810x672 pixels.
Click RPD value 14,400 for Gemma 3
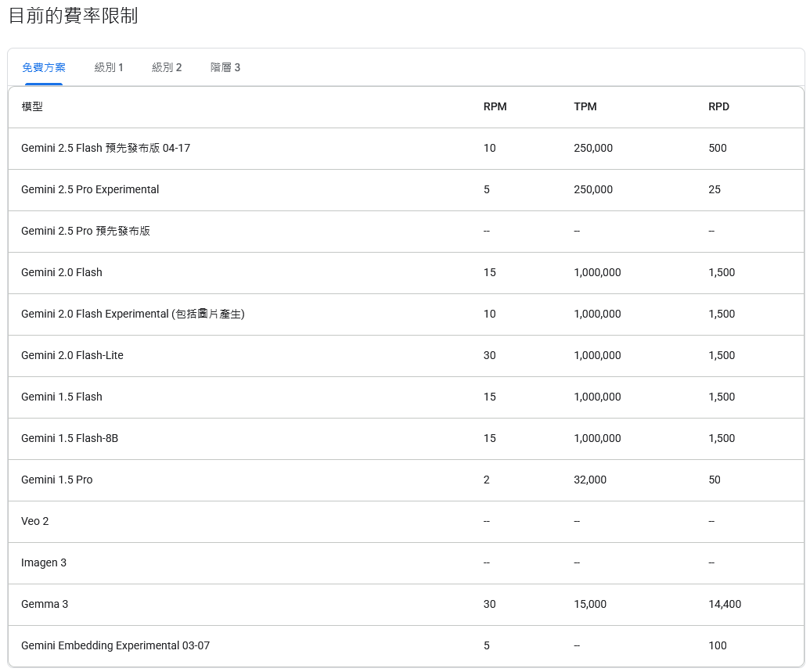pos(725,605)
